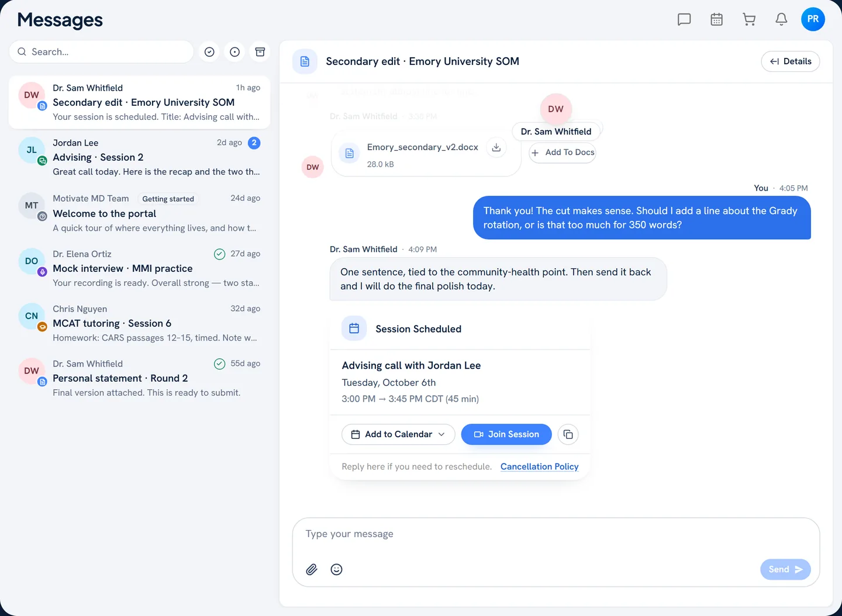The height and width of the screenshot is (616, 842).
Task: Toggle the circle-dot filter next to search
Action: coord(234,52)
